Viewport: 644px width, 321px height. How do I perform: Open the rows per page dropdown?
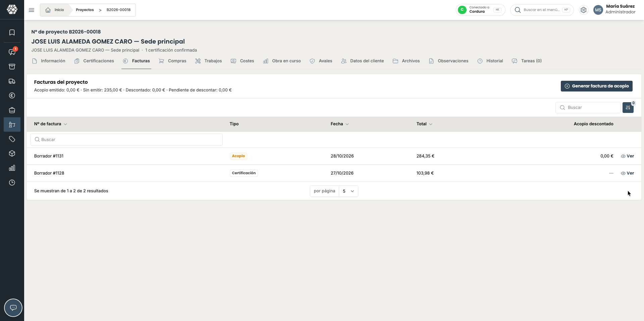(348, 191)
